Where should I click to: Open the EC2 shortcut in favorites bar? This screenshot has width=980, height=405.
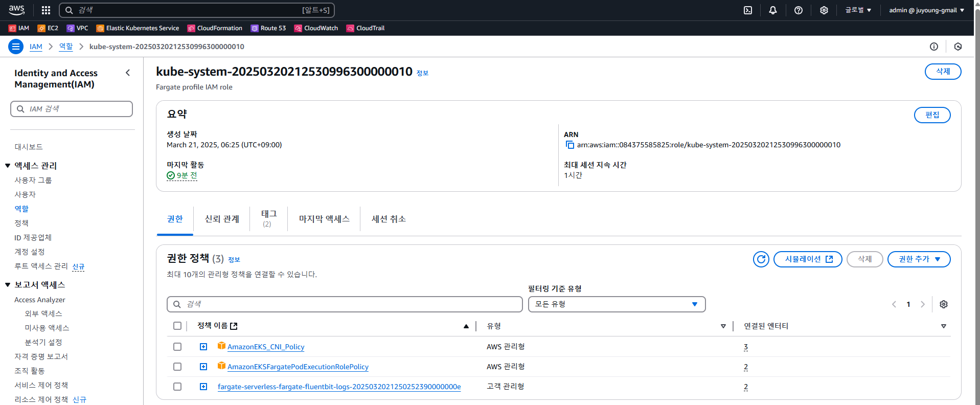[48, 28]
